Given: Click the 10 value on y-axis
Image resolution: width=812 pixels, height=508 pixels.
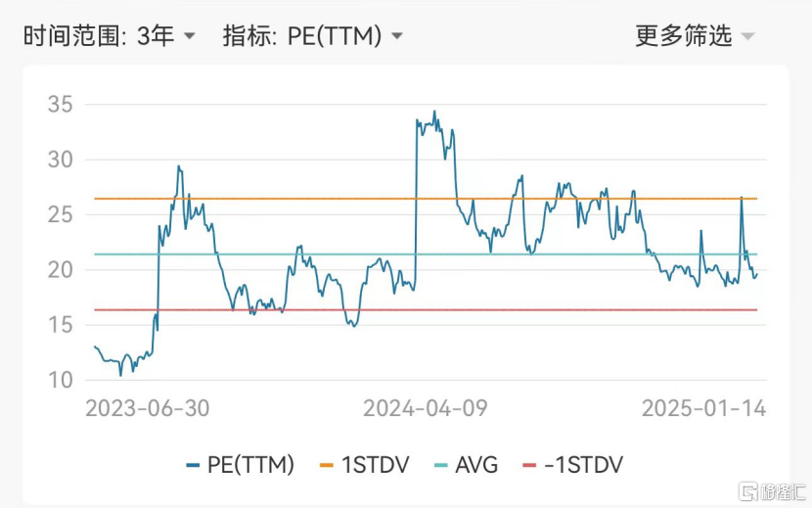Looking at the screenshot, I should point(61,380).
